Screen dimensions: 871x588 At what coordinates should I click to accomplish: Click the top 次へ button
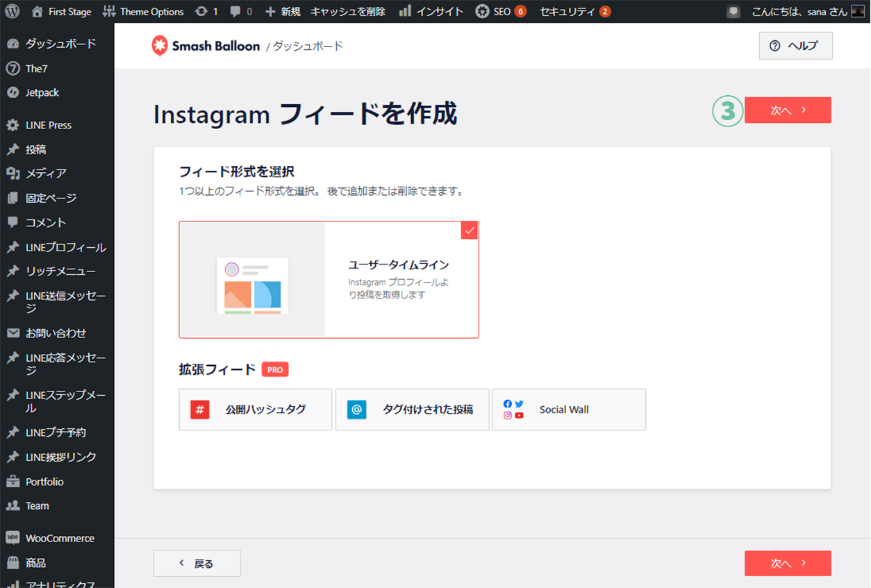(787, 110)
